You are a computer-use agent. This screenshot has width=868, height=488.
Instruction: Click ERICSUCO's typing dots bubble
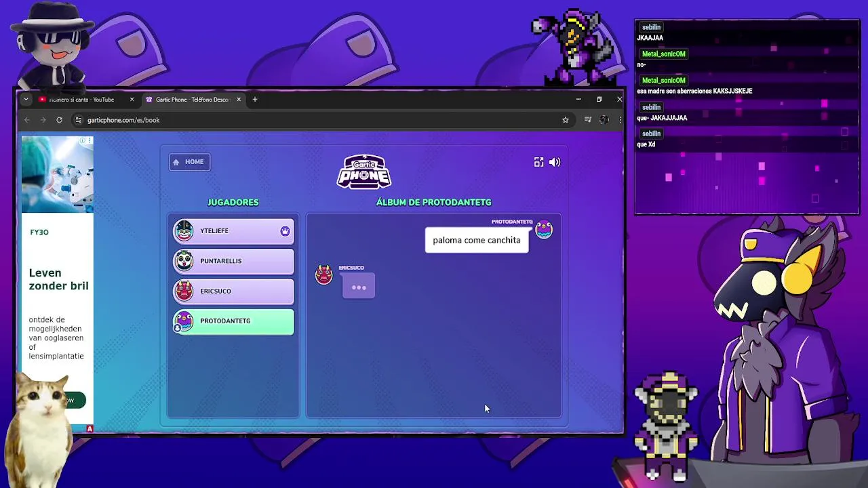tap(359, 287)
